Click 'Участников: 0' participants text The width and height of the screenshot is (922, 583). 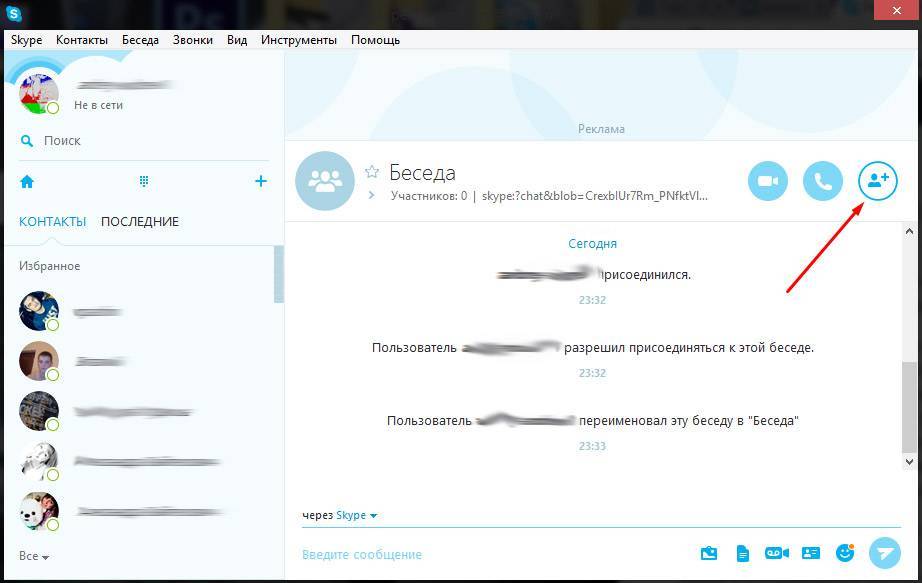click(x=429, y=196)
